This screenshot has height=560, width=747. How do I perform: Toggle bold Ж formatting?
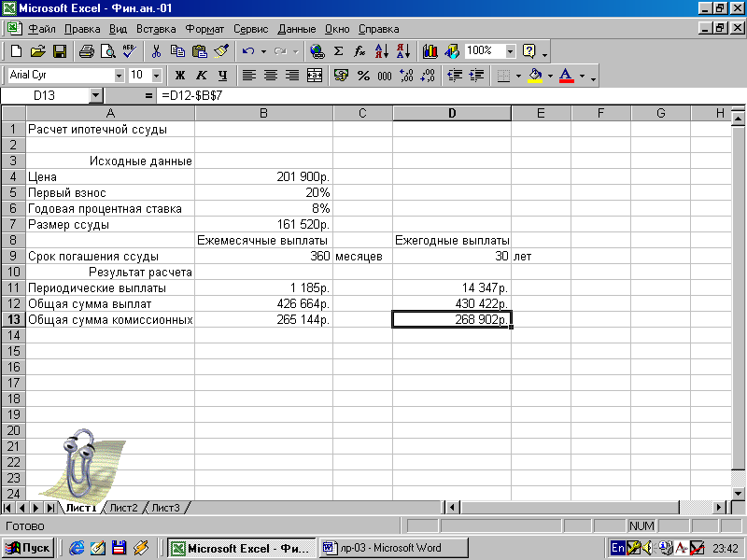[180, 76]
